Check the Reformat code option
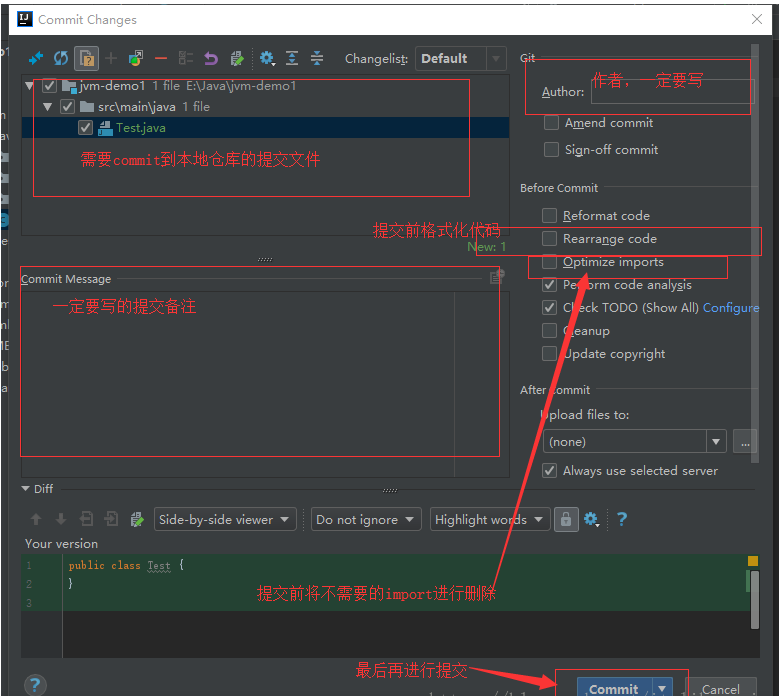This screenshot has height=699, width=779. pos(549,216)
